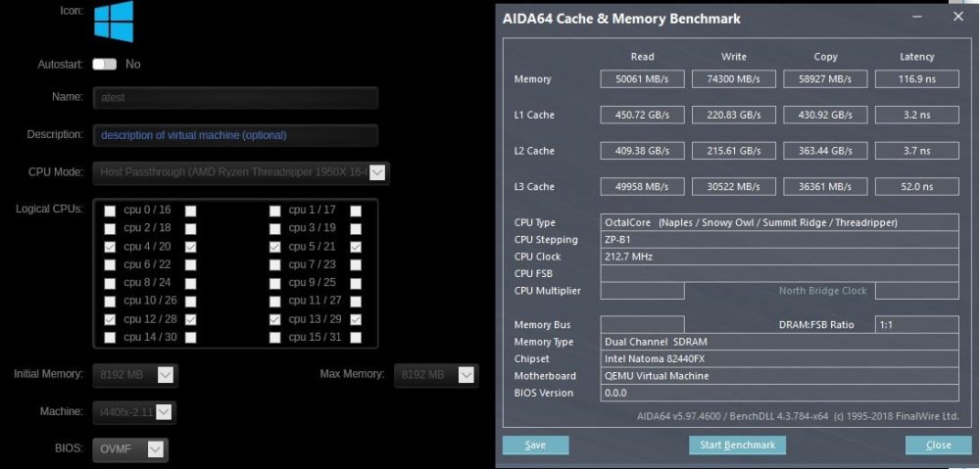
Task: Click the Description input field
Action: 235,135
